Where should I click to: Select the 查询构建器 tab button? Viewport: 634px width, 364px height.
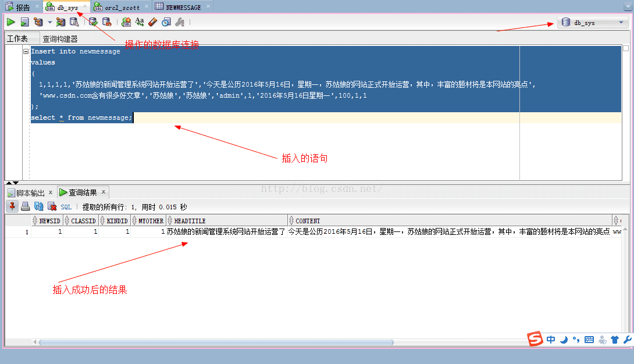[60, 39]
